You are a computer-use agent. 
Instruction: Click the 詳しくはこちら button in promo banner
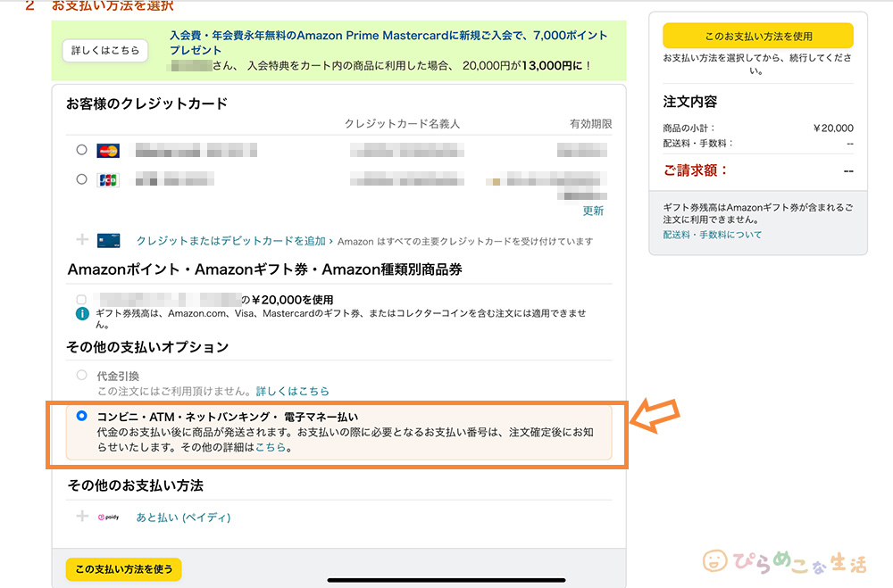point(104,50)
